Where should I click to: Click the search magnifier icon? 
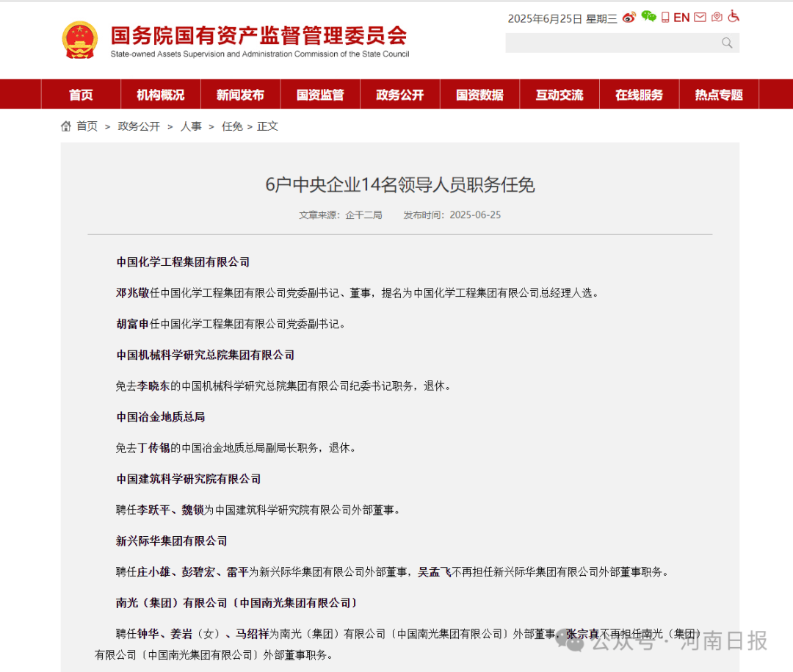click(x=727, y=43)
